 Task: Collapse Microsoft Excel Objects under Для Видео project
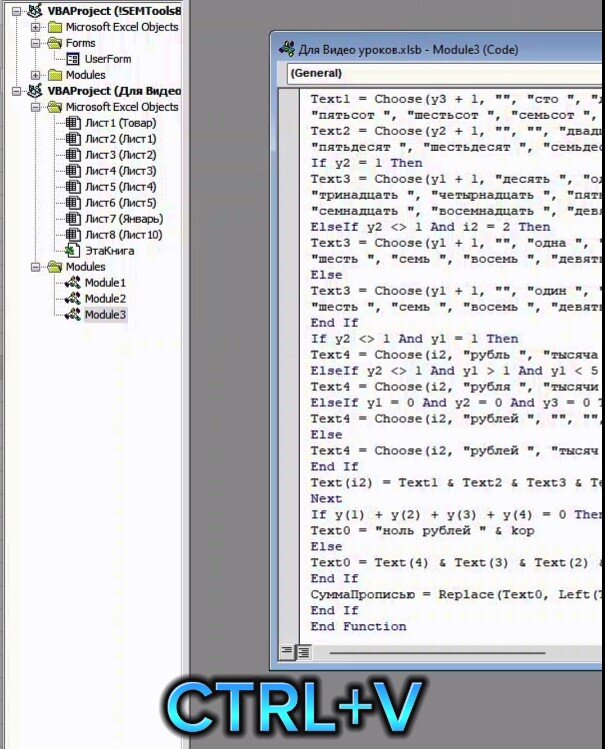click(35, 107)
